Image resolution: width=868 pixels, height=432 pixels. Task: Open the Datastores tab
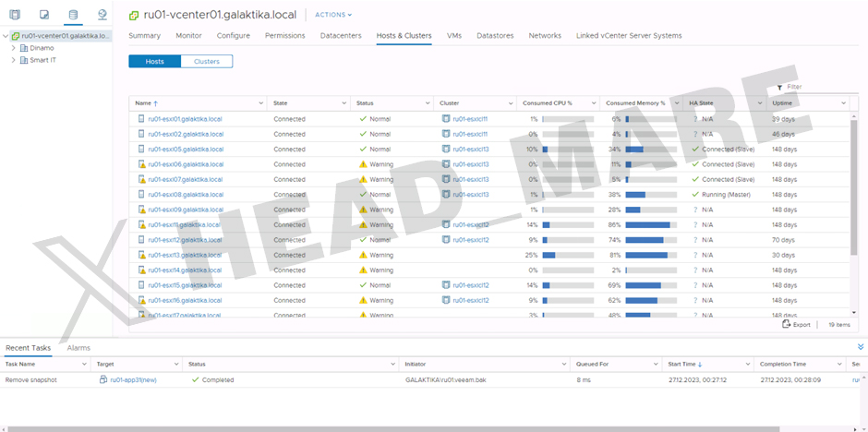coord(495,36)
